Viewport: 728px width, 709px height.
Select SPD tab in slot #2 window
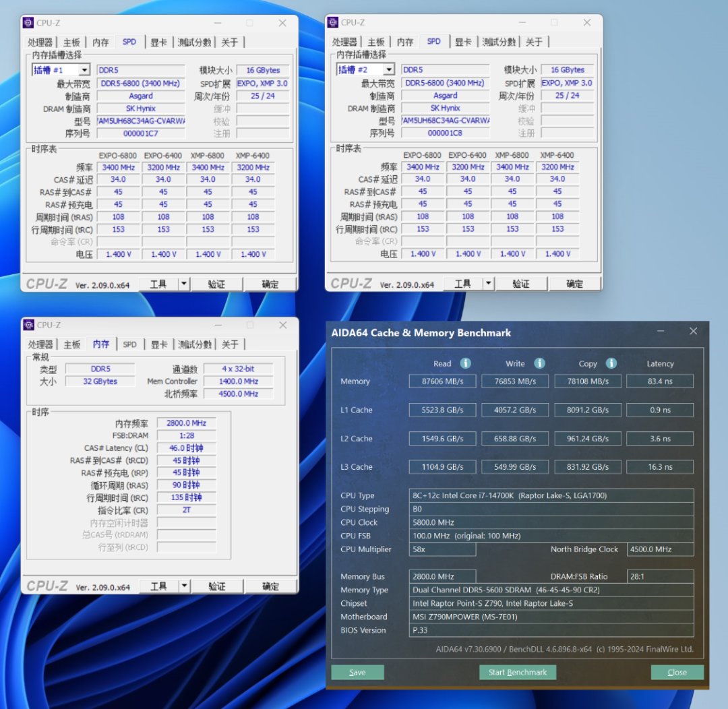(433, 41)
